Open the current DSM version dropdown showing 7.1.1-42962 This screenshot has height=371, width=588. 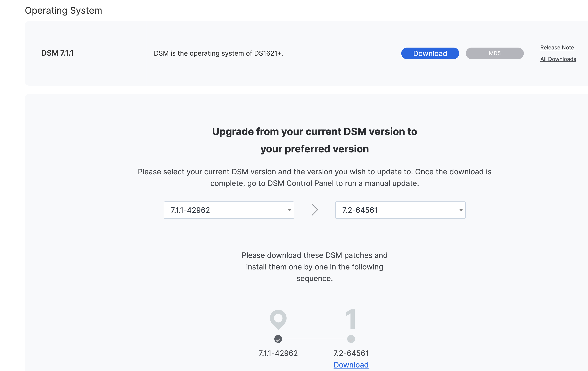(229, 210)
